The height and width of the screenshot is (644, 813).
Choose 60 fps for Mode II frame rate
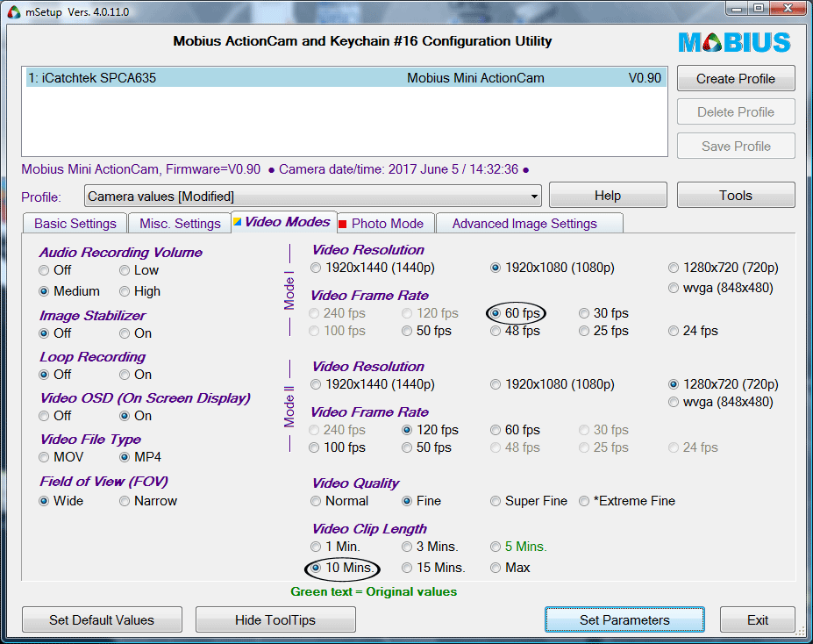coord(515,430)
